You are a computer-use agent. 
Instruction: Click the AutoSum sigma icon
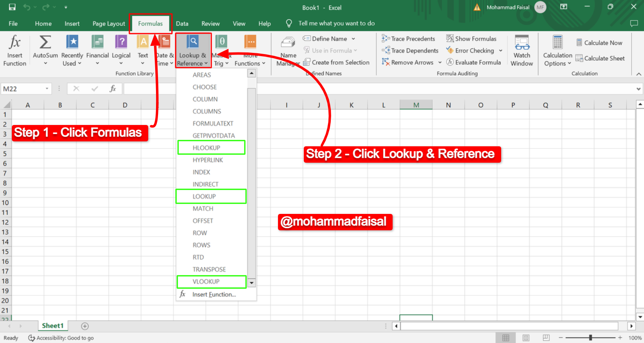coord(45,42)
